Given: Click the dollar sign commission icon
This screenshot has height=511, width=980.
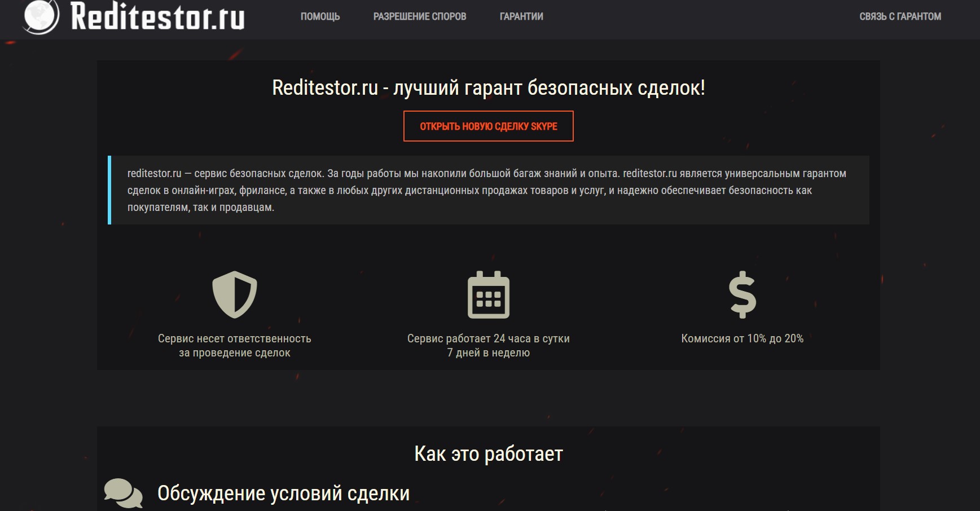Looking at the screenshot, I should 742,294.
